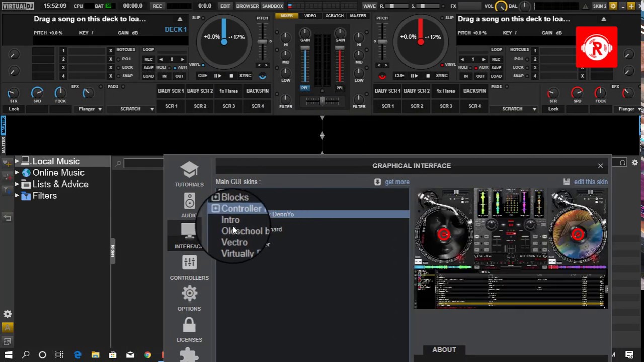Open Windows taskbar search
The height and width of the screenshot is (362, 644).
click(x=26, y=355)
